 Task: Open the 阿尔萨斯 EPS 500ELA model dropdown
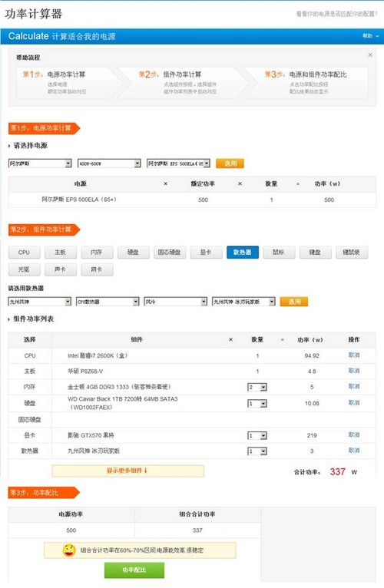(178, 164)
